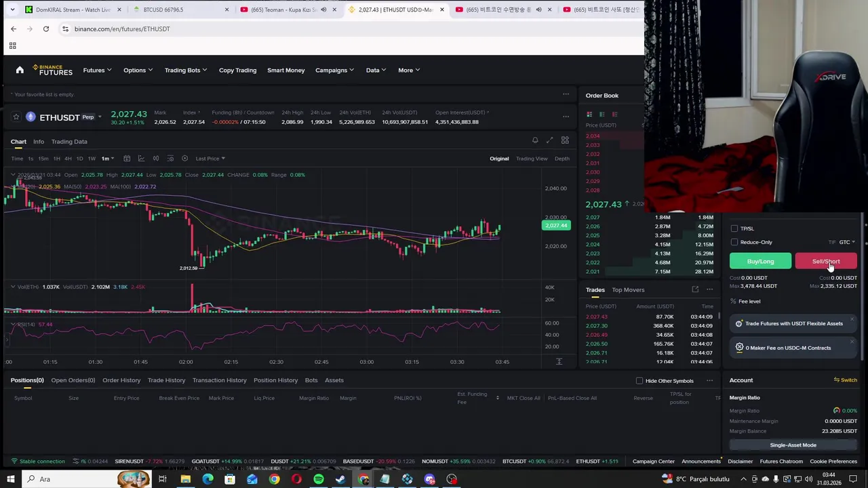Open Smart Money page

285,70
